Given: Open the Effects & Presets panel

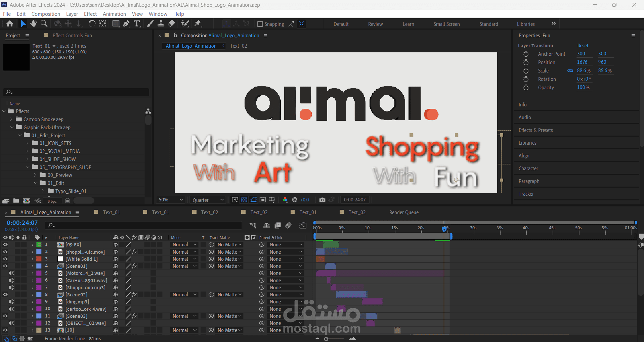Looking at the screenshot, I should click(x=535, y=130).
